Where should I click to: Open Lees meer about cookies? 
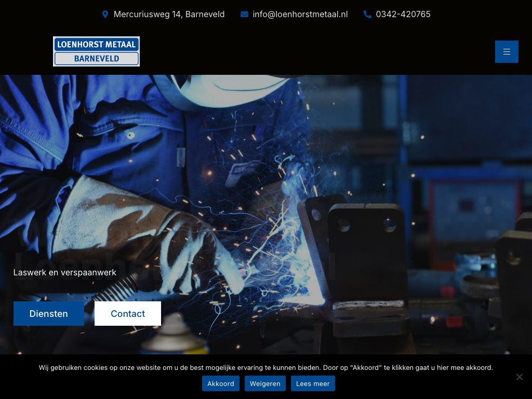pos(313,383)
